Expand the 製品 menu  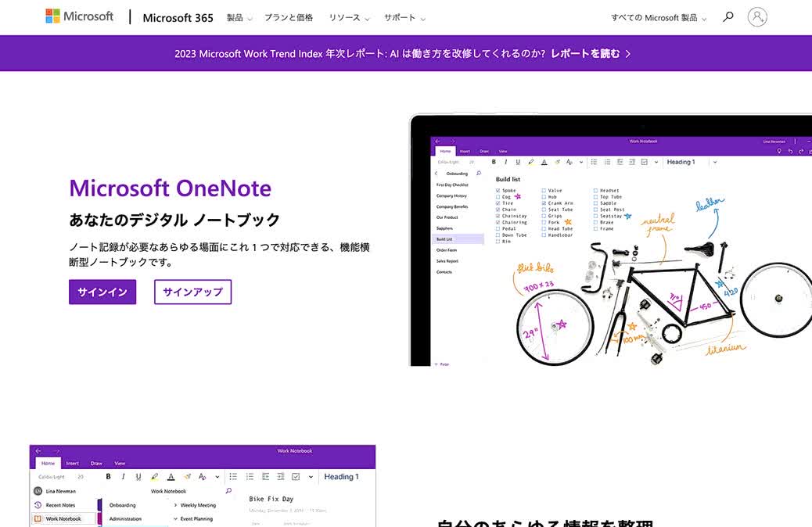pyautogui.click(x=239, y=18)
